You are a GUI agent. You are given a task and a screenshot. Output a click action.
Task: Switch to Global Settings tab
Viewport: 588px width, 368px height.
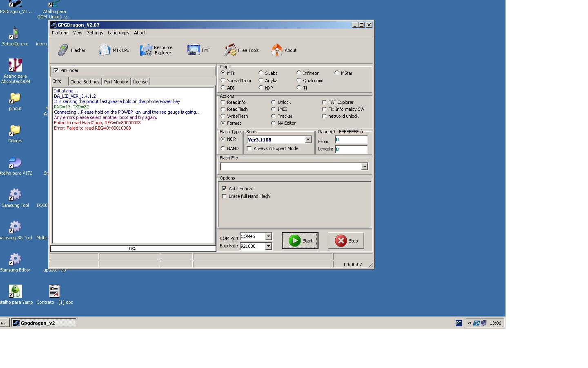(85, 82)
